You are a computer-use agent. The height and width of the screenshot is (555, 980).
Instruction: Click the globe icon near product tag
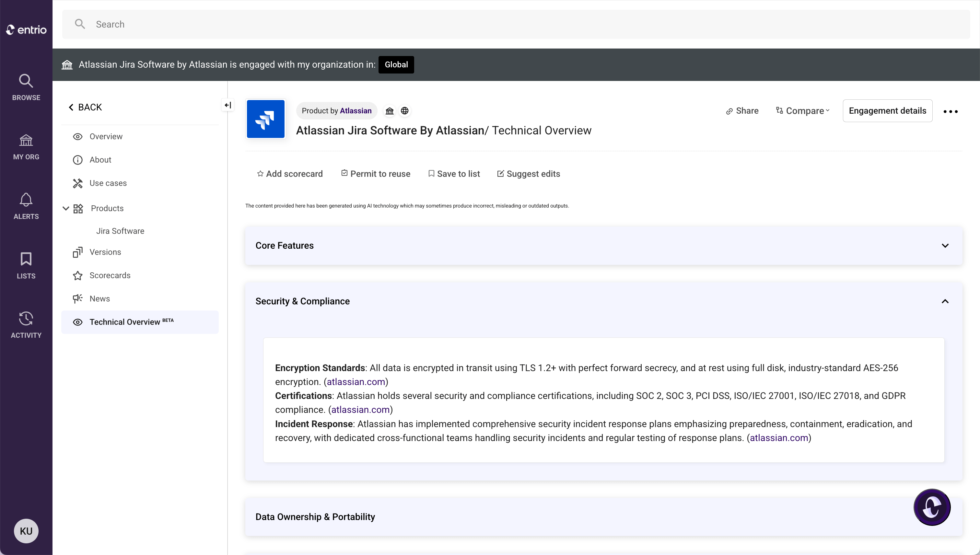coord(404,110)
